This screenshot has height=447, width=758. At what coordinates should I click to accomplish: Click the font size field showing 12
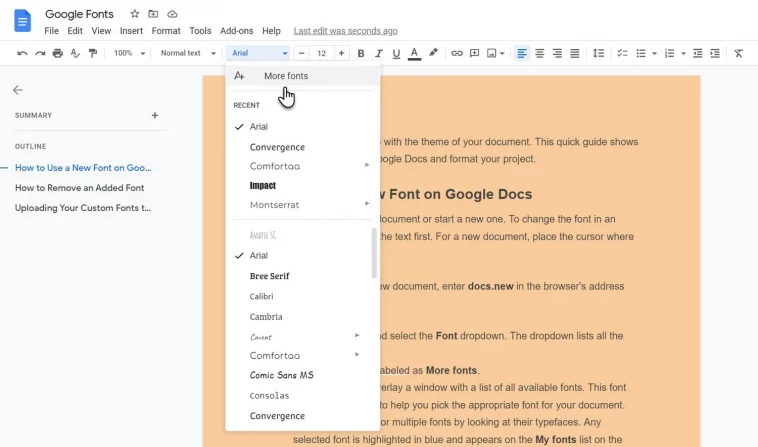[321, 53]
